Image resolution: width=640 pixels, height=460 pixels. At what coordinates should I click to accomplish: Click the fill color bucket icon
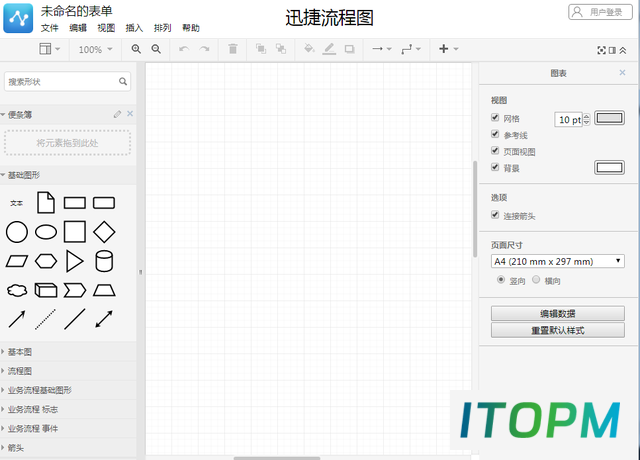[x=309, y=49]
